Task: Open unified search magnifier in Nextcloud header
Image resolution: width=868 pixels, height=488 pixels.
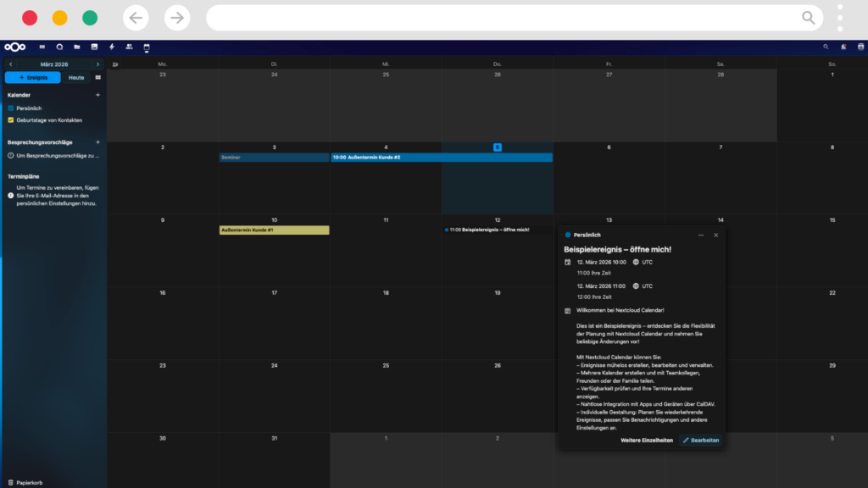Action: (826, 47)
